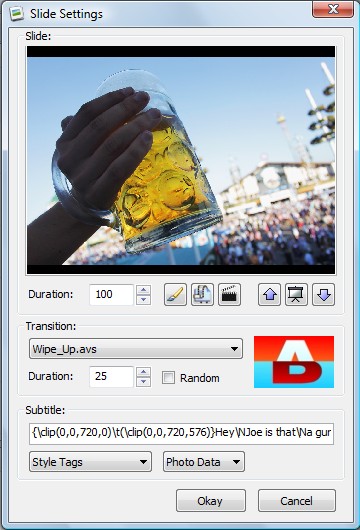This screenshot has height=530, width=360.
Task: Click the clapperboard icon
Action: pyautogui.click(x=230, y=294)
